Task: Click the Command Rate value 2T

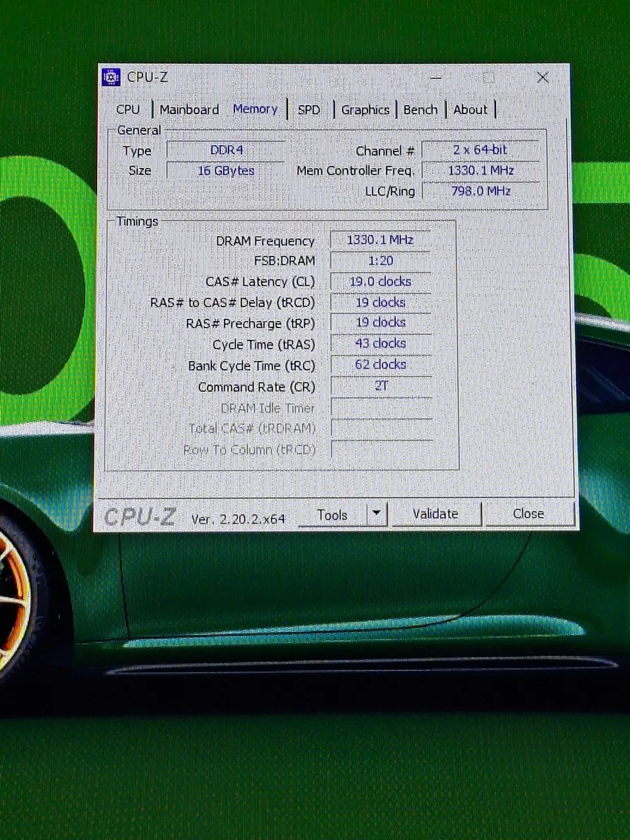Action: pyautogui.click(x=381, y=386)
